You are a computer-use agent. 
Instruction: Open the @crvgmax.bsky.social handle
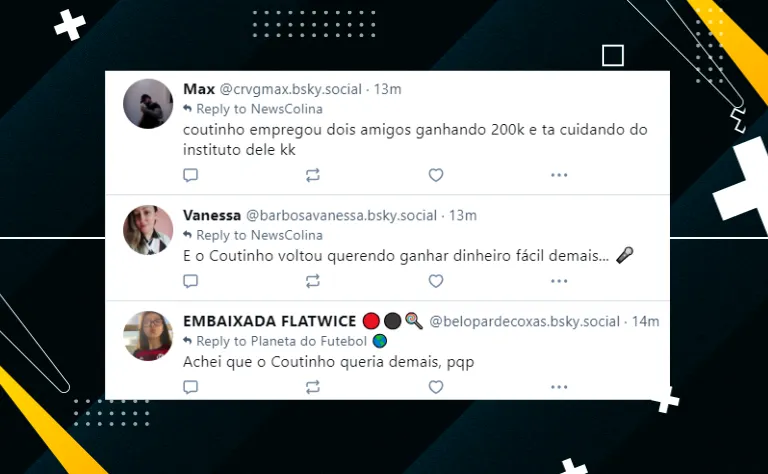[290, 89]
